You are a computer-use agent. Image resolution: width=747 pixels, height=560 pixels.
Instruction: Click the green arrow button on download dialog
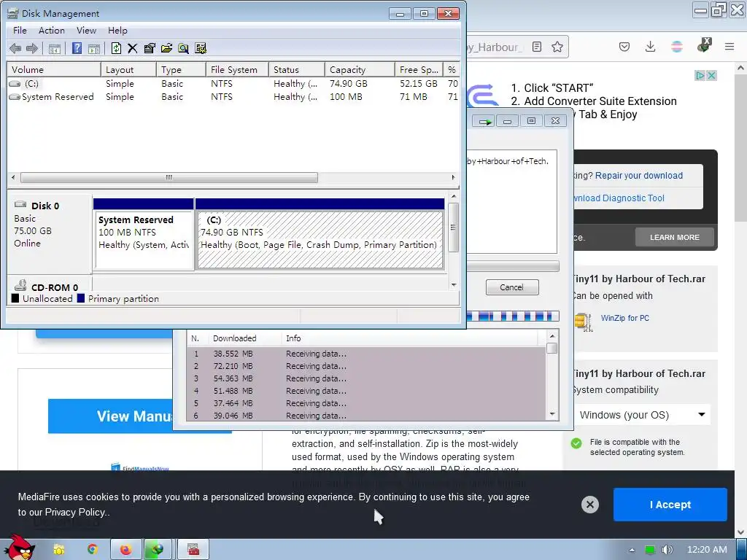pos(484,122)
